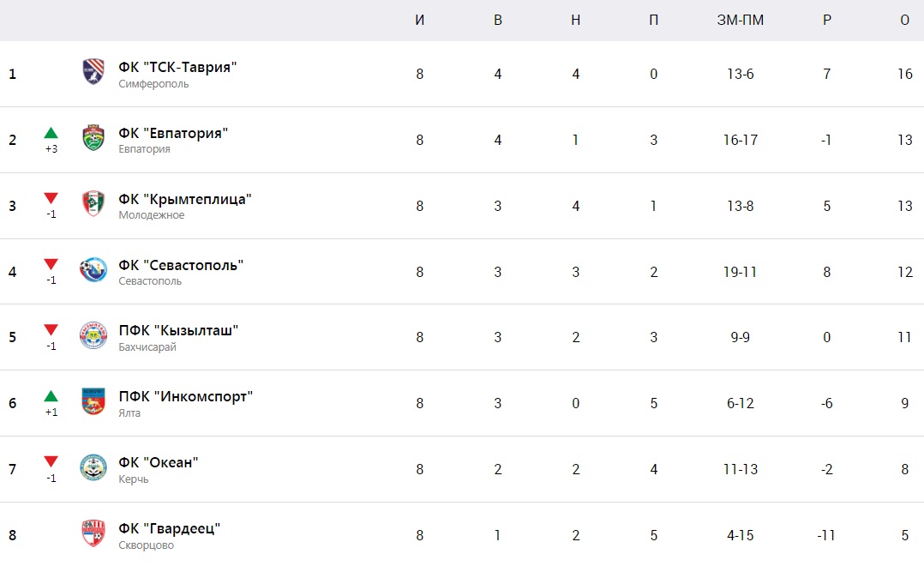
Task: Click the В wins column header
Action: [x=498, y=20]
